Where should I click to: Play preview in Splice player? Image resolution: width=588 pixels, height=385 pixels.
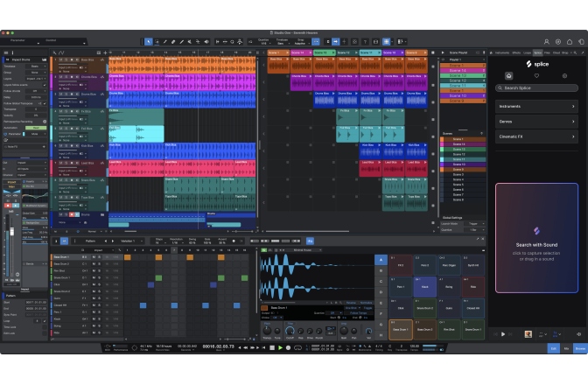503,334
